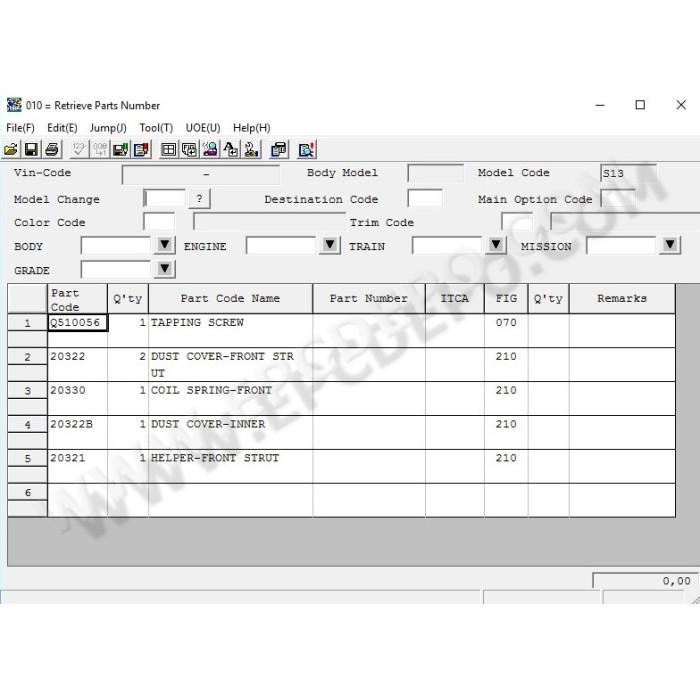This screenshot has width=700, height=700.
Task: Open the Jump(J) menu
Action: pyautogui.click(x=108, y=128)
